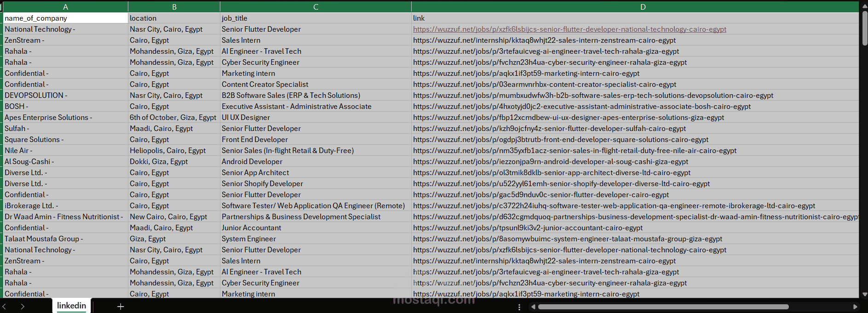Screen dimensions: 868x313
Task: Switch to the linkedin sheet tab
Action: pyautogui.click(x=71, y=306)
